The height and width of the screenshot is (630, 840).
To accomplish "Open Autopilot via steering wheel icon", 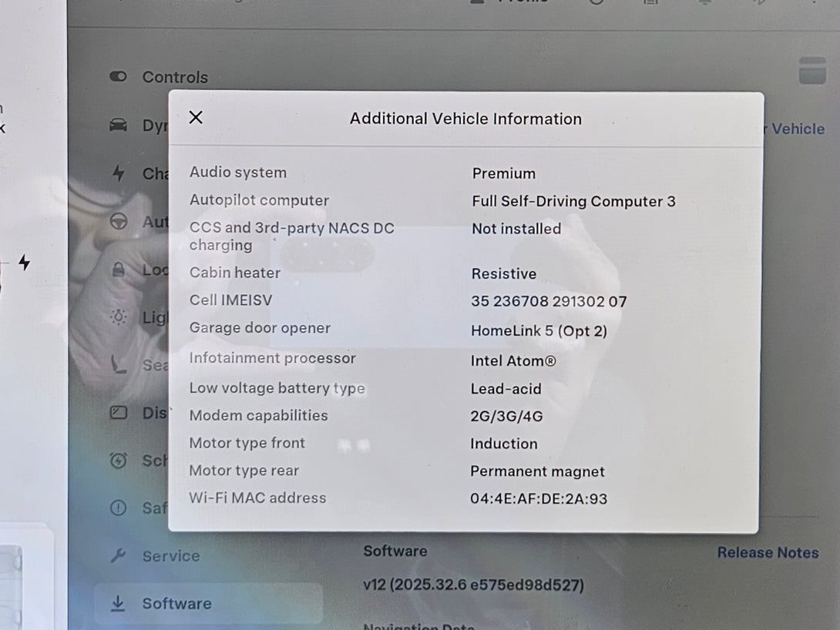I will [119, 222].
